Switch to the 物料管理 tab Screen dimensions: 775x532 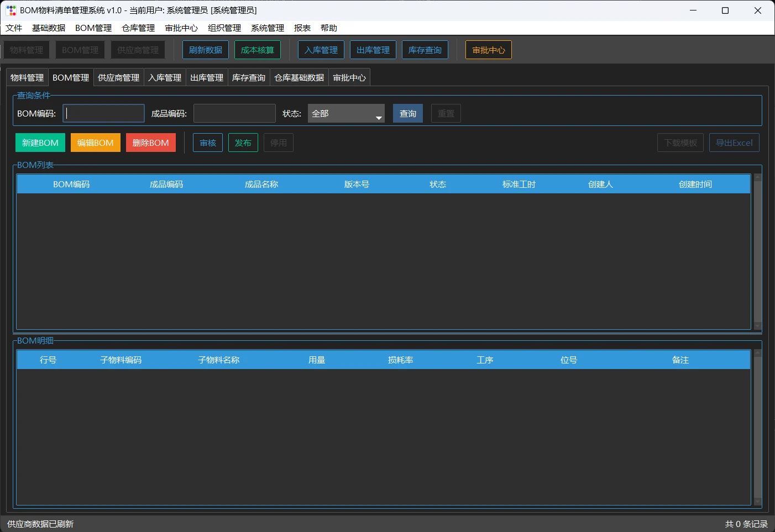[x=27, y=78]
